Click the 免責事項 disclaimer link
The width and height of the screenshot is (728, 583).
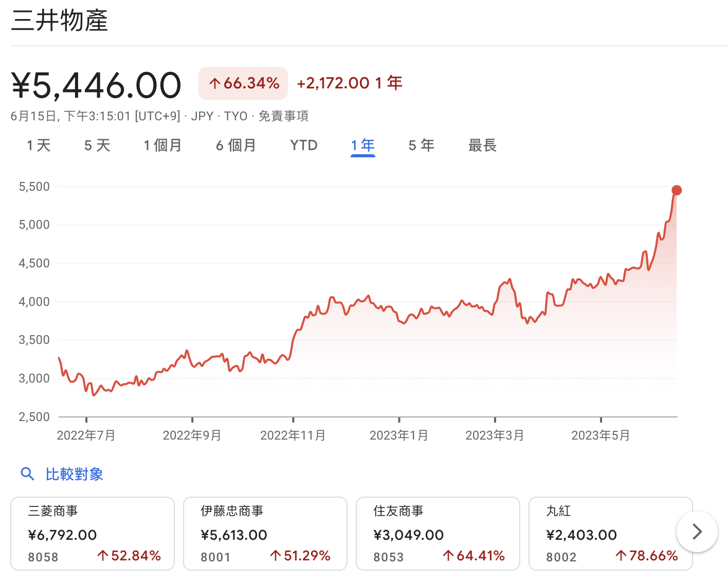283,116
